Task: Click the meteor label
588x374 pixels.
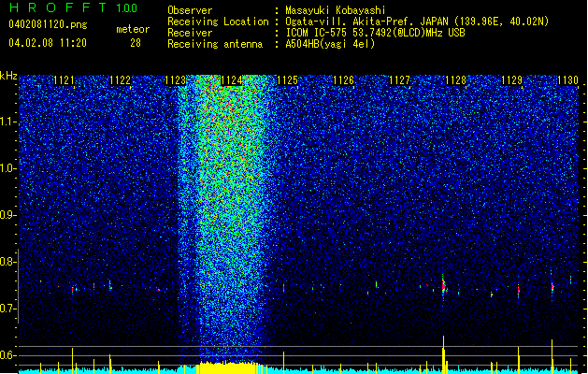Action: pyautogui.click(x=133, y=29)
